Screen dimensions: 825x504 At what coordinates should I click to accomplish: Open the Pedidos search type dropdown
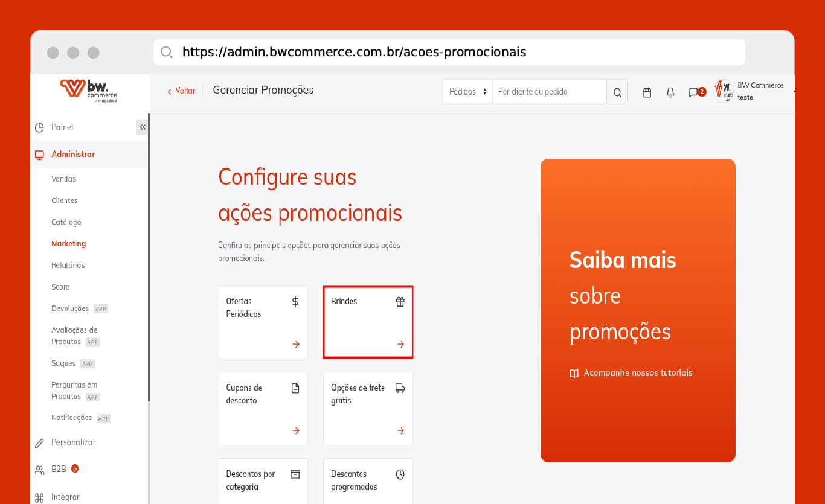[x=467, y=92]
